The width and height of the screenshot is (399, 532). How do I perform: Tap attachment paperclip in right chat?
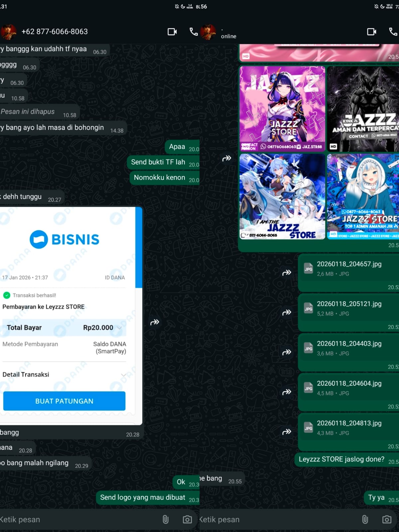tap(365, 519)
